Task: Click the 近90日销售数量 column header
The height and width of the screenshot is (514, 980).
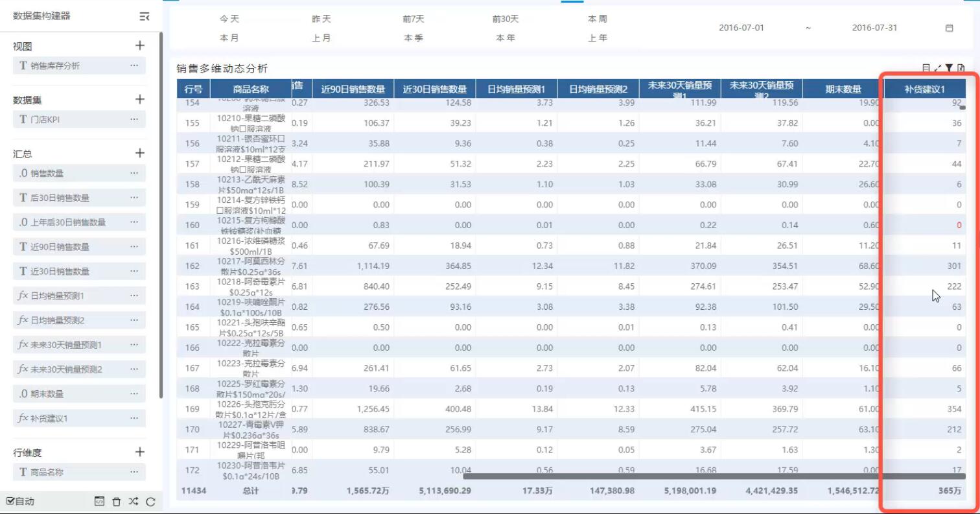Action: click(x=353, y=89)
